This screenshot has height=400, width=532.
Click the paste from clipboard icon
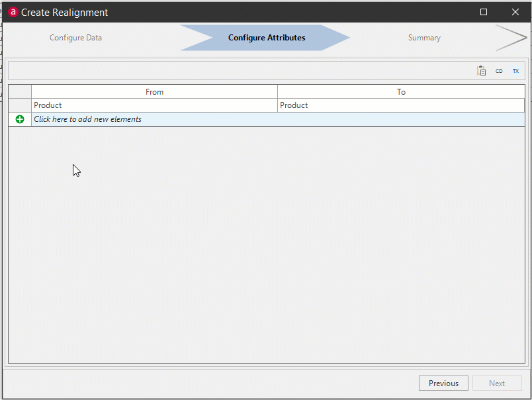coord(481,71)
